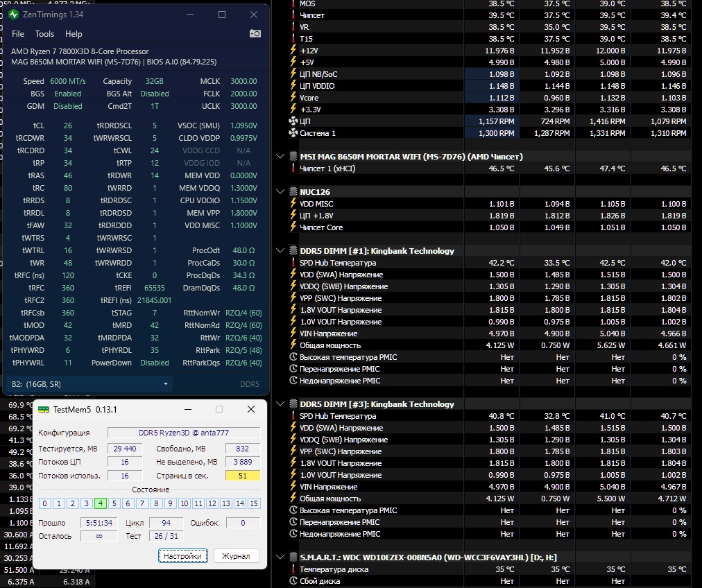
Task: Click the FCLK value 2000.00
Action: coord(244,94)
